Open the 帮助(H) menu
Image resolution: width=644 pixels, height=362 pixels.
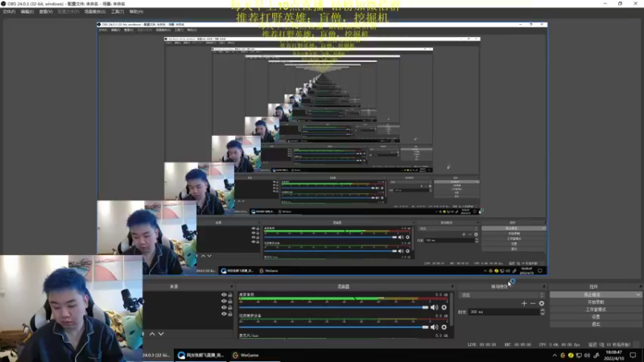coord(136,12)
